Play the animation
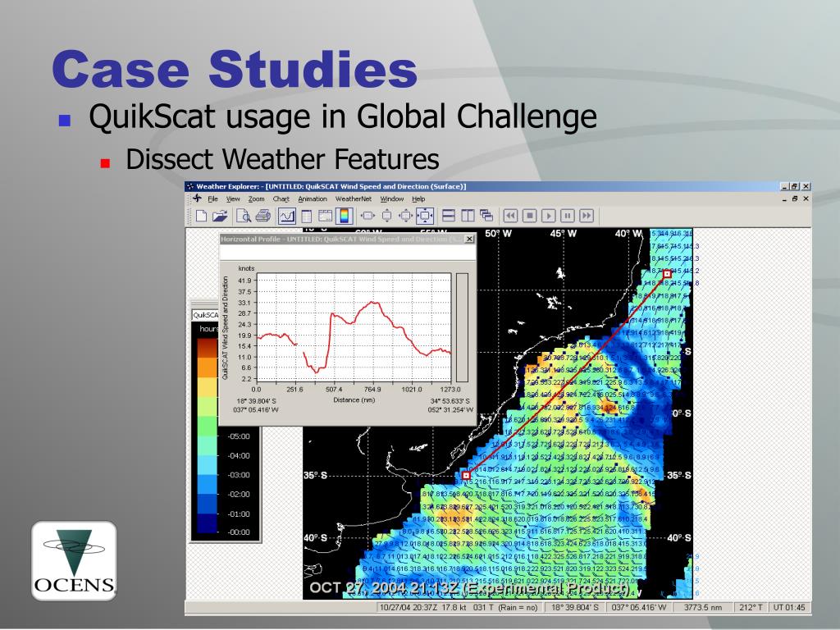The image size is (840, 630). 548,216
